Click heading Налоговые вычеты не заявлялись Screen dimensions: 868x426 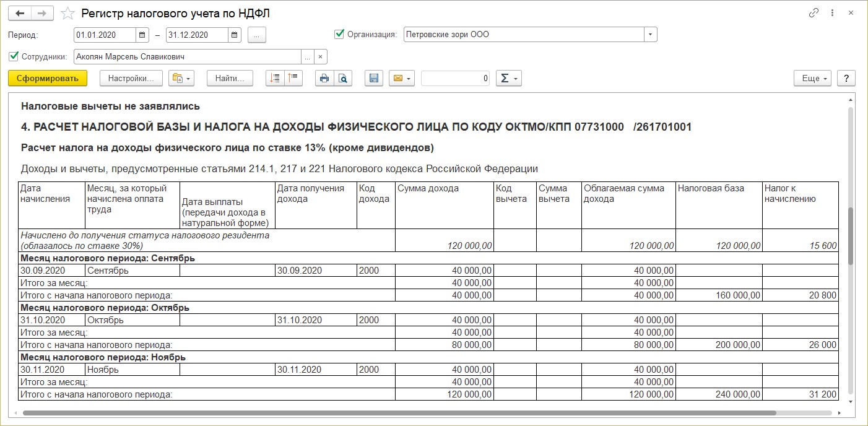(x=110, y=106)
